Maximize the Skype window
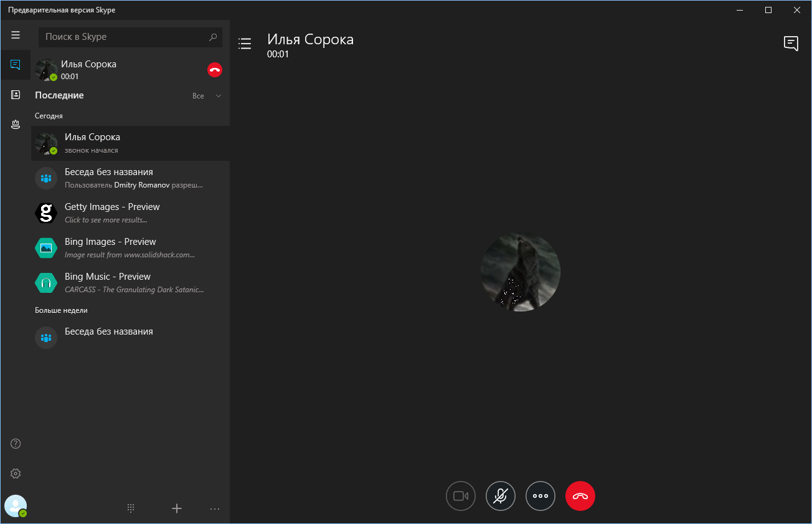The height and width of the screenshot is (524, 812). pos(768,10)
